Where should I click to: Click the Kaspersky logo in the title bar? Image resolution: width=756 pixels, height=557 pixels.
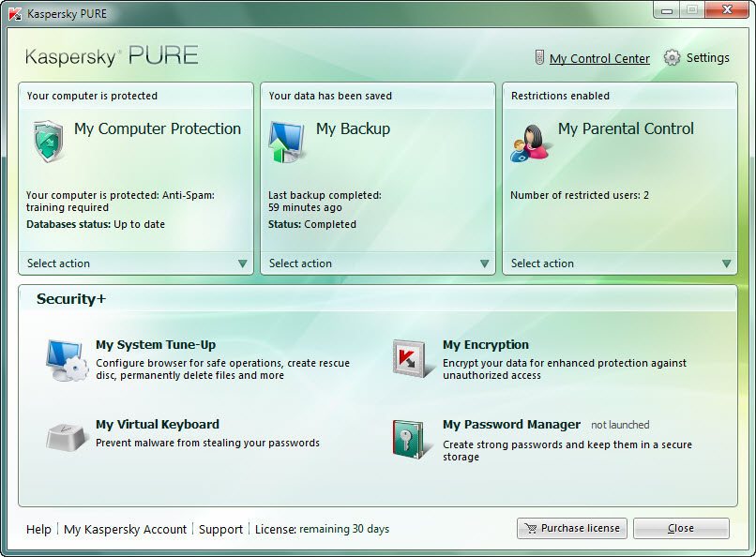coord(14,14)
